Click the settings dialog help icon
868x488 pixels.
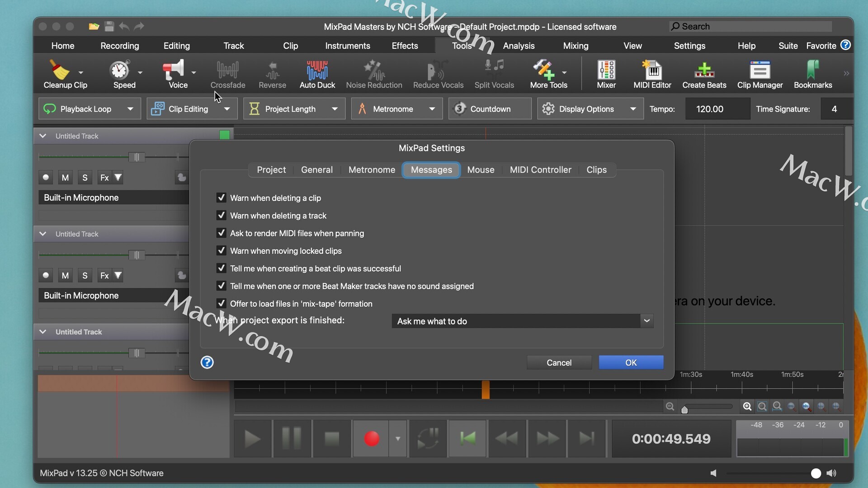207,362
